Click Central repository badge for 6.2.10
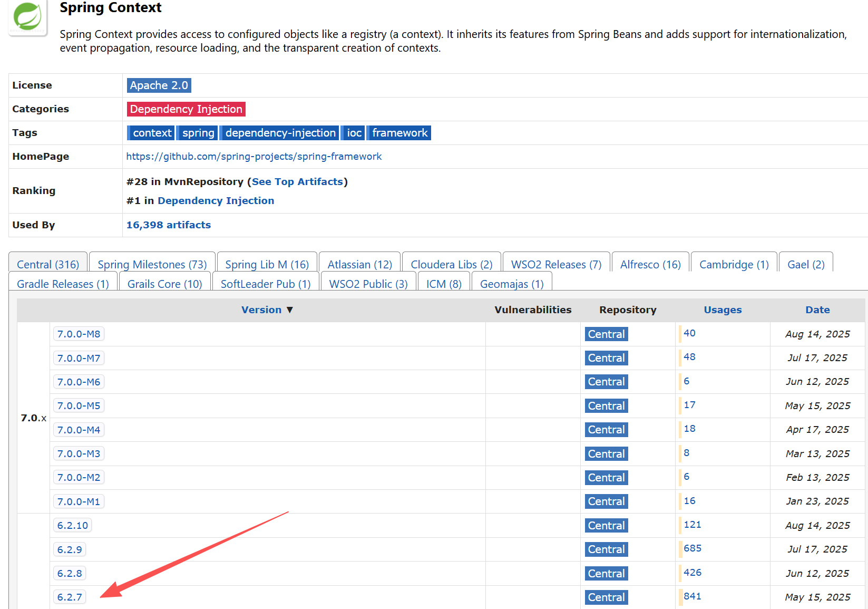 click(606, 526)
